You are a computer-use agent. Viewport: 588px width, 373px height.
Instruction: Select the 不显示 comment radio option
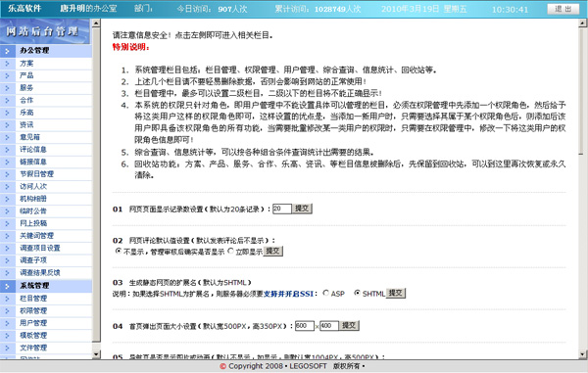pos(119,251)
